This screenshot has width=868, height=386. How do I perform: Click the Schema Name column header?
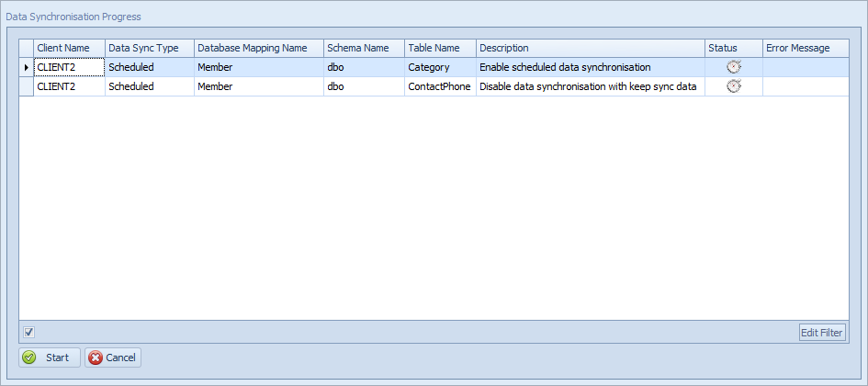[x=365, y=48]
